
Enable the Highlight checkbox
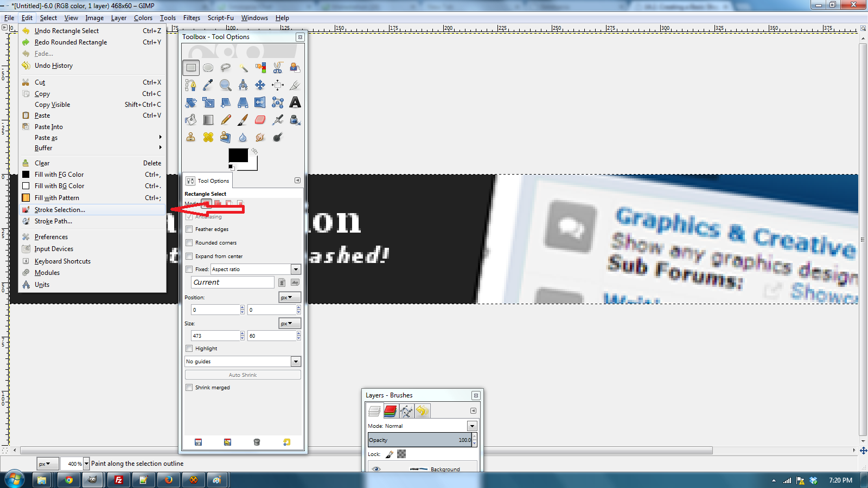[x=189, y=349]
